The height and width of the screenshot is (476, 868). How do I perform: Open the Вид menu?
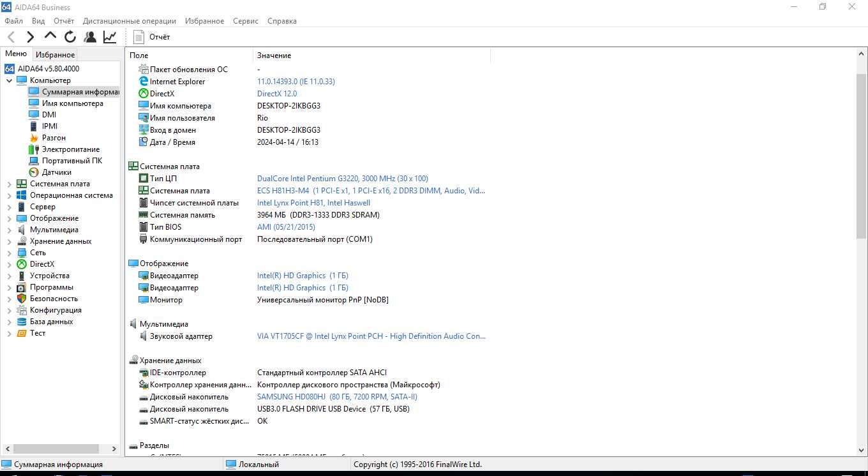[38, 21]
